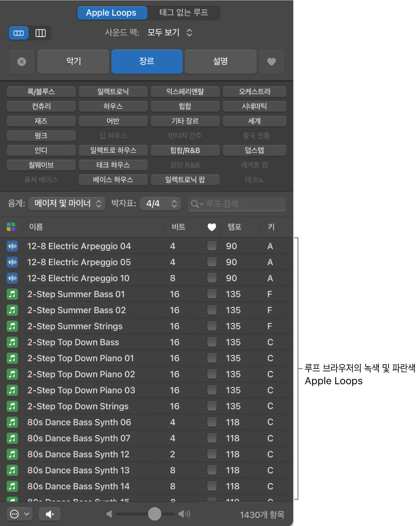The image size is (420, 526).
Task: Click green note icon for Bass Synth 06
Action: point(12,422)
